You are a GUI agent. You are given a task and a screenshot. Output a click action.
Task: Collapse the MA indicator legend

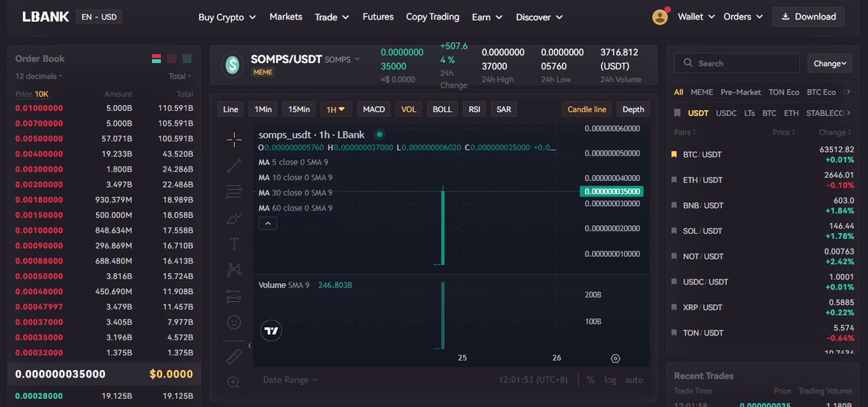pyautogui.click(x=268, y=223)
